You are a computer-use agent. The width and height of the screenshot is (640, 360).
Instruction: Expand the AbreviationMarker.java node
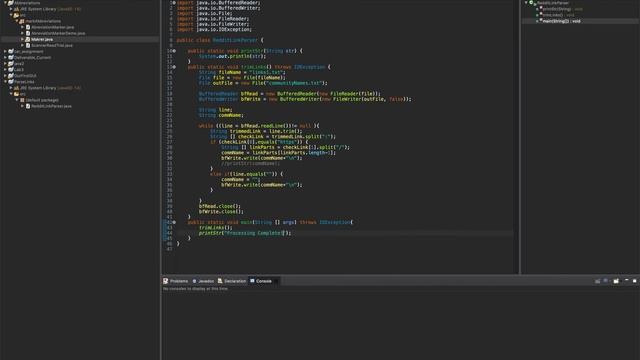coord(22,27)
